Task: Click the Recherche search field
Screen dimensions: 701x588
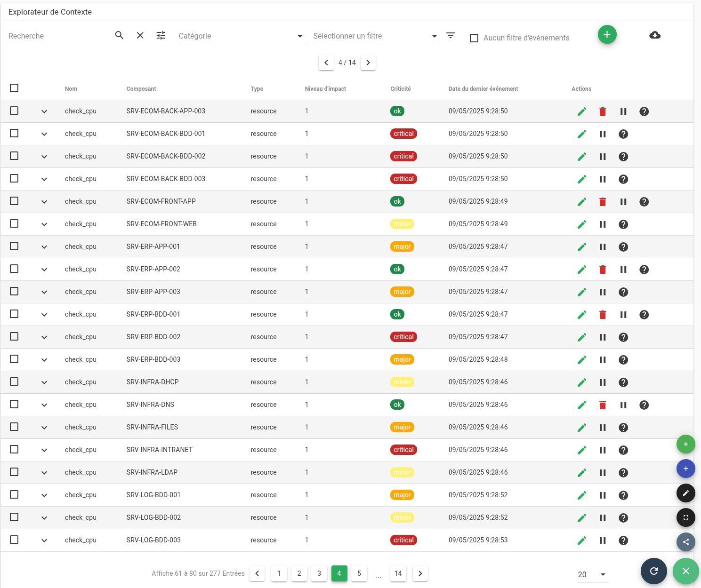Action: pos(59,36)
